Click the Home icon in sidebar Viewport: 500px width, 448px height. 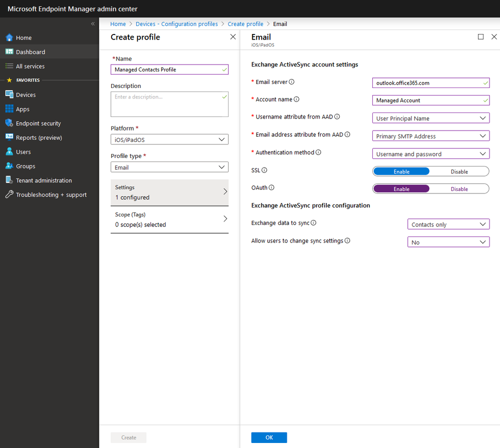(9, 37)
